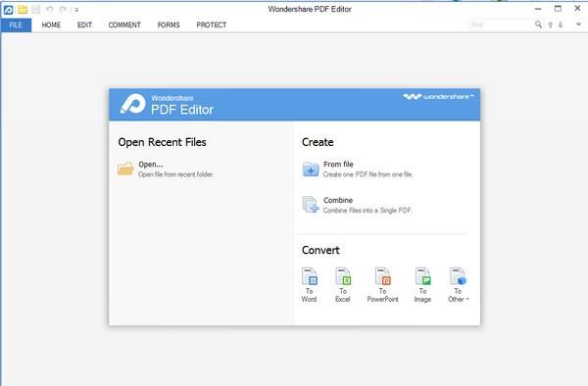Click the To Image convert icon
The height and width of the screenshot is (386, 588).
(423, 276)
